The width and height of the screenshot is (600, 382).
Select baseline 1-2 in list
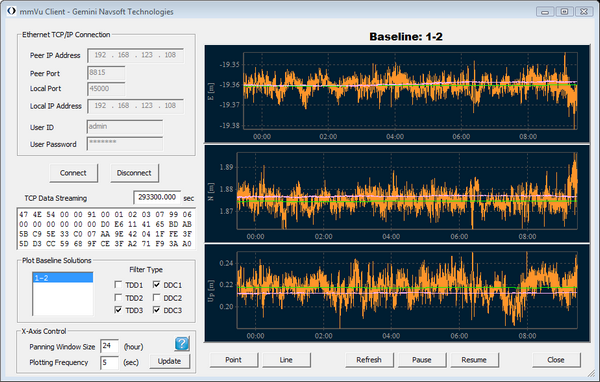coord(63,278)
